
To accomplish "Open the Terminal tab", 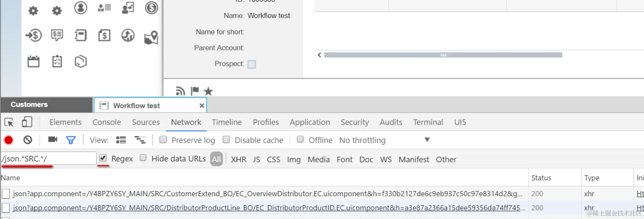I will point(428,122).
